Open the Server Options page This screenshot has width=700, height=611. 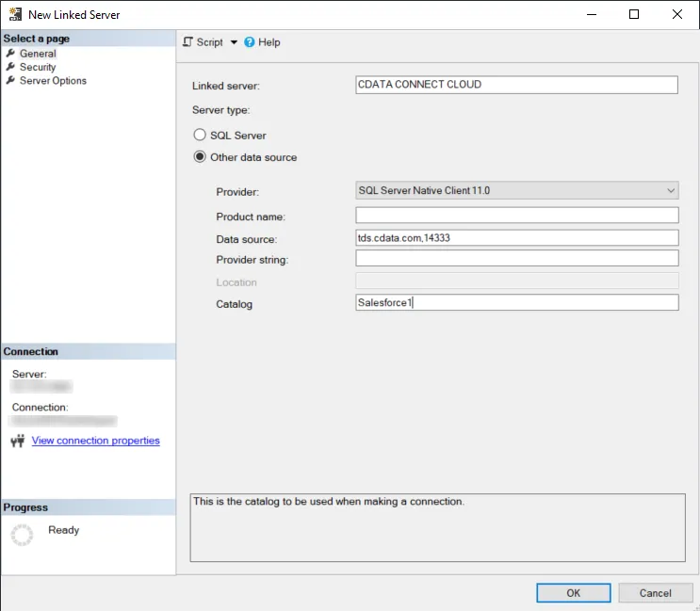[x=53, y=81]
